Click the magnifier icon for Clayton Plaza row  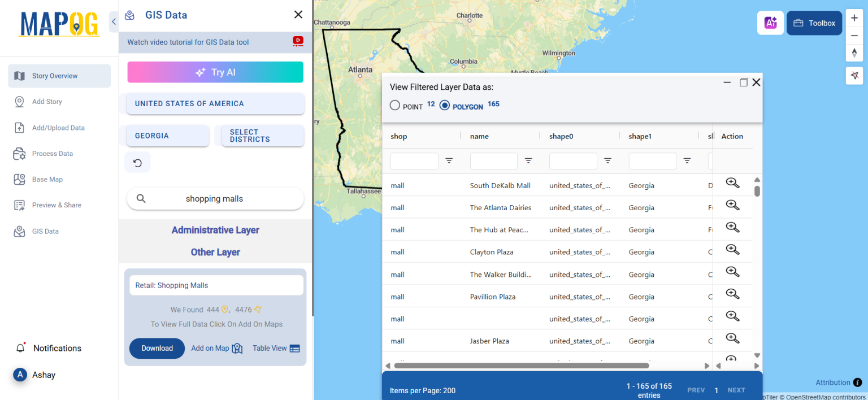732,249
